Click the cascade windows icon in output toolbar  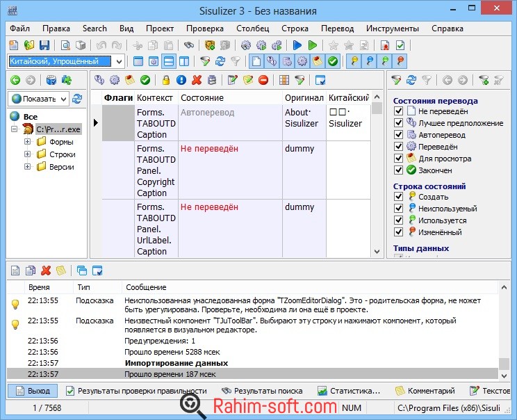tap(81, 270)
